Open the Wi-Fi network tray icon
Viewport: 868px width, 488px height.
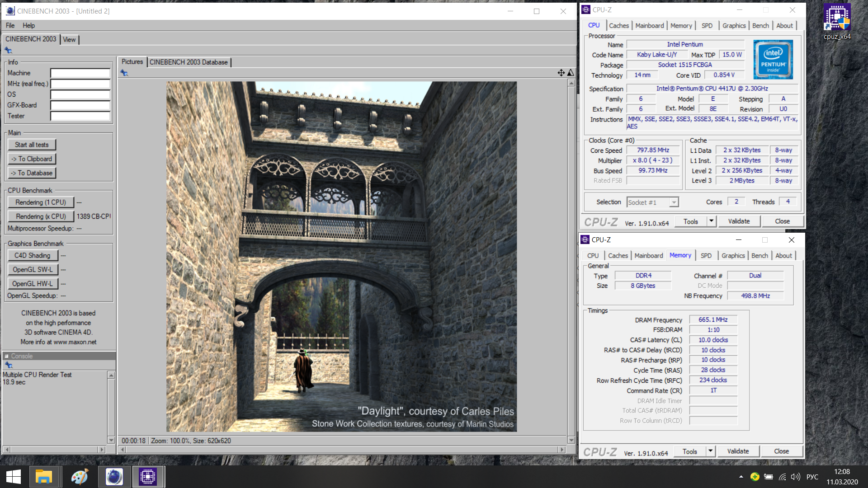tap(783, 477)
